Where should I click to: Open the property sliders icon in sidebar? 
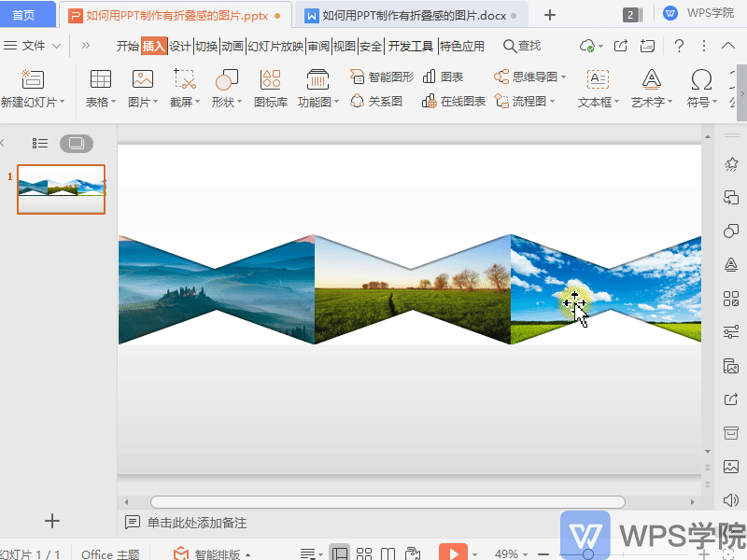pyautogui.click(x=731, y=331)
